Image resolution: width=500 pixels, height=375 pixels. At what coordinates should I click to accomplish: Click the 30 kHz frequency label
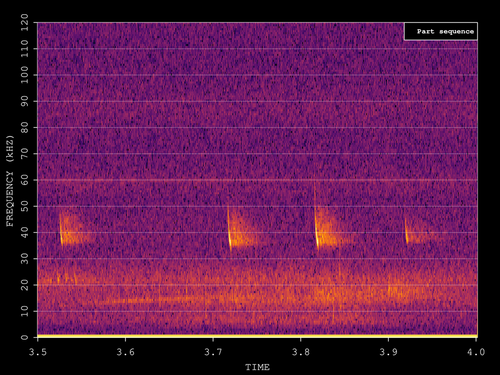coord(25,259)
